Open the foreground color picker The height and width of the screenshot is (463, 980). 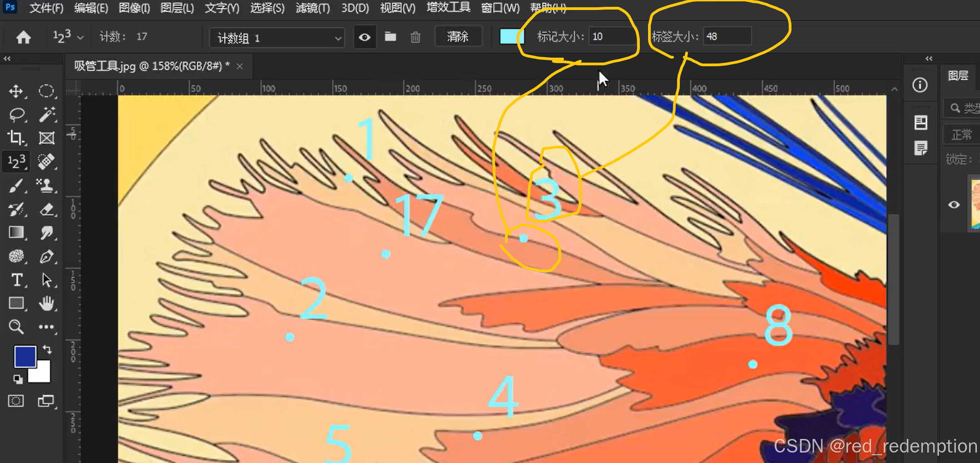click(25, 356)
